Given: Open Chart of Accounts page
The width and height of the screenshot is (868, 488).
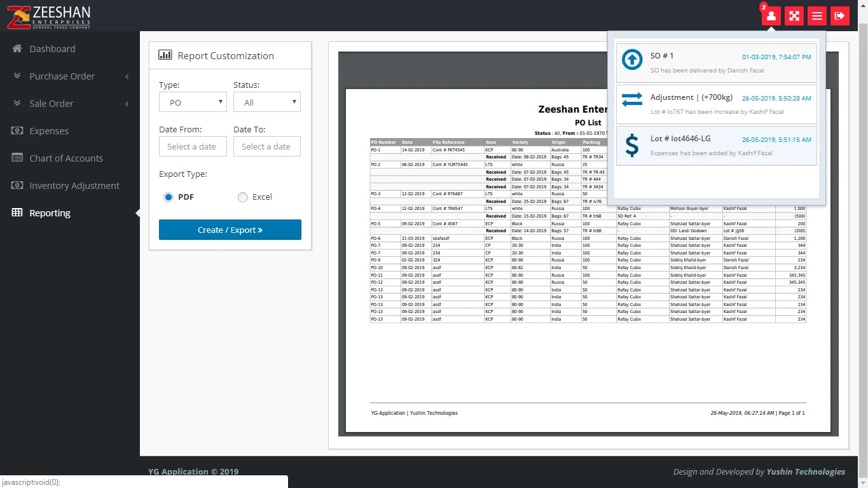Looking at the screenshot, I should point(65,158).
